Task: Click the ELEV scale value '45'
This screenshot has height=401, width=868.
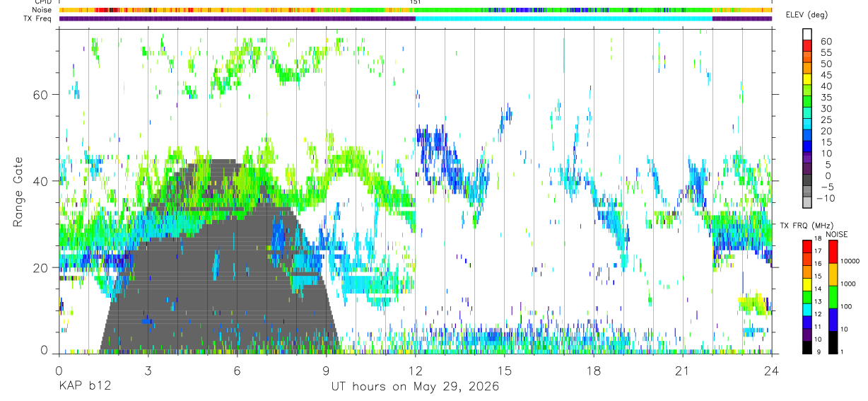Action: click(826, 75)
